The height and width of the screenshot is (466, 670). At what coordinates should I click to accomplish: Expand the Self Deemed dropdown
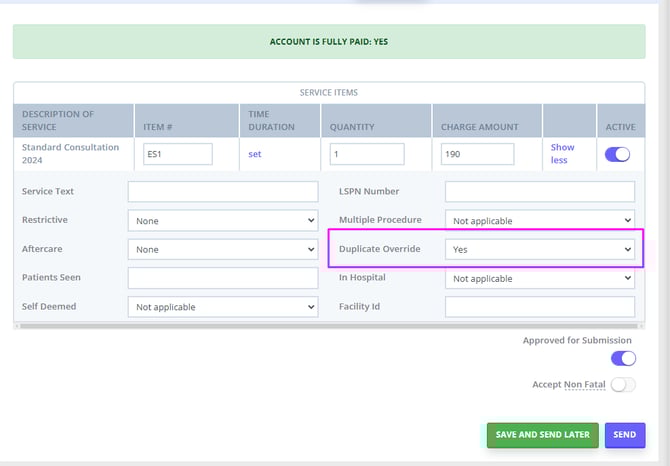click(223, 307)
